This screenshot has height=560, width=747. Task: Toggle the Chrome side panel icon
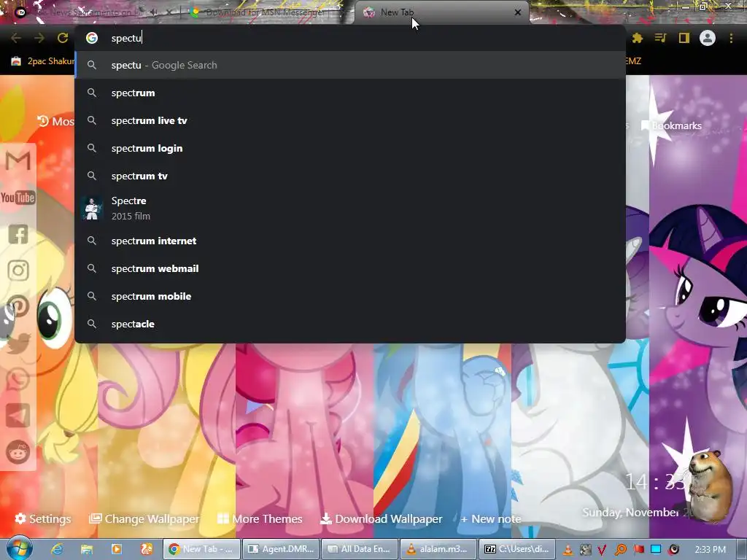tap(684, 38)
